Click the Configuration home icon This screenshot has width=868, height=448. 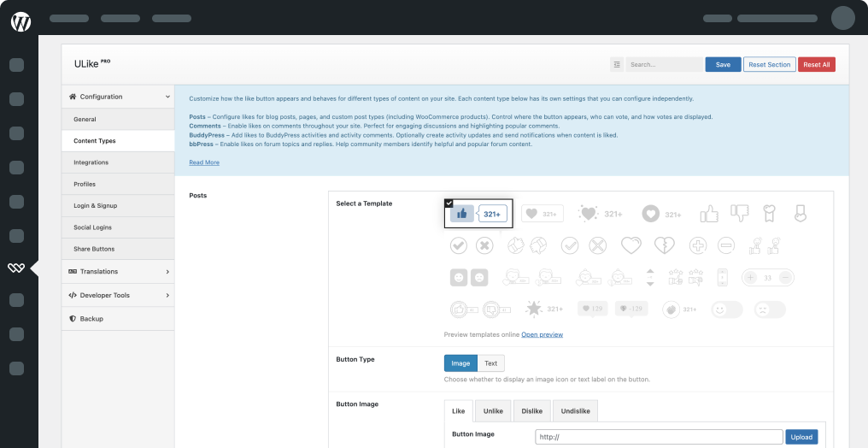72,97
